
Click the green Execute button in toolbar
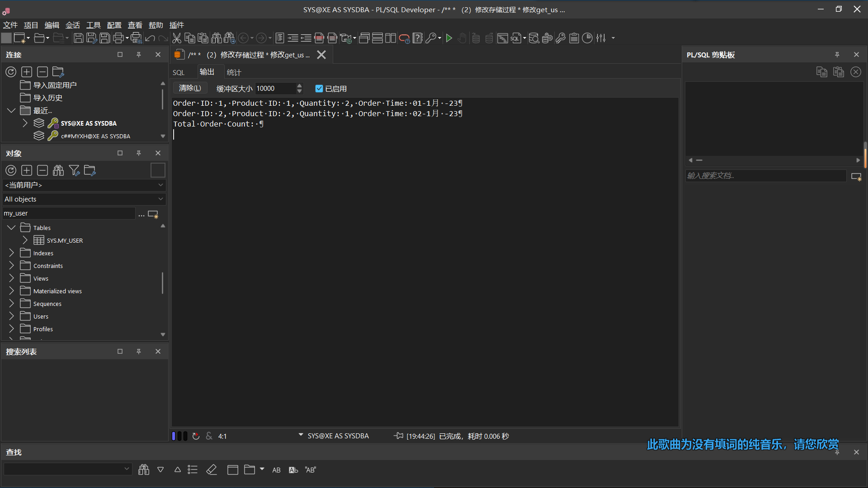pos(449,38)
